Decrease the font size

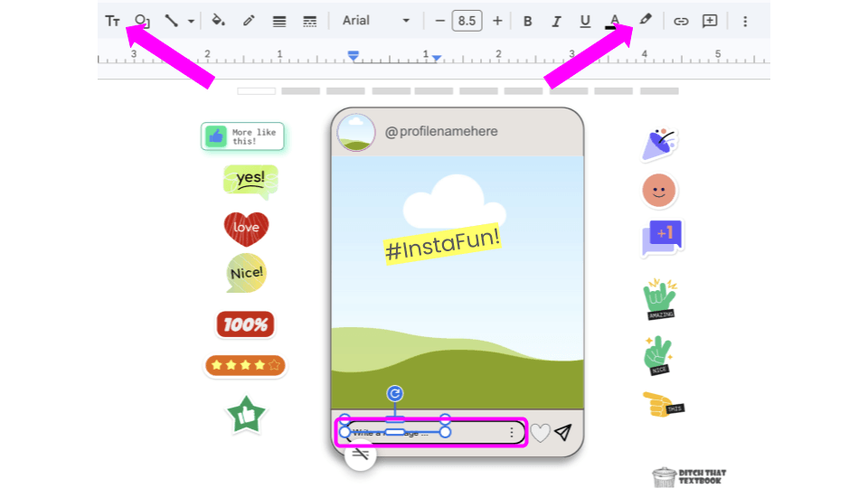pyautogui.click(x=439, y=21)
